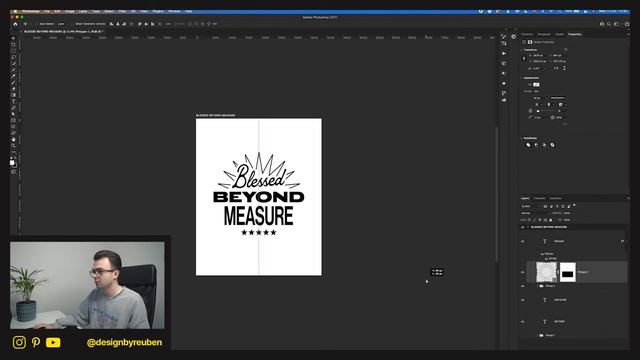This screenshot has width=640, height=360.
Task: Click the lock all layers icon
Action: (x=551, y=220)
